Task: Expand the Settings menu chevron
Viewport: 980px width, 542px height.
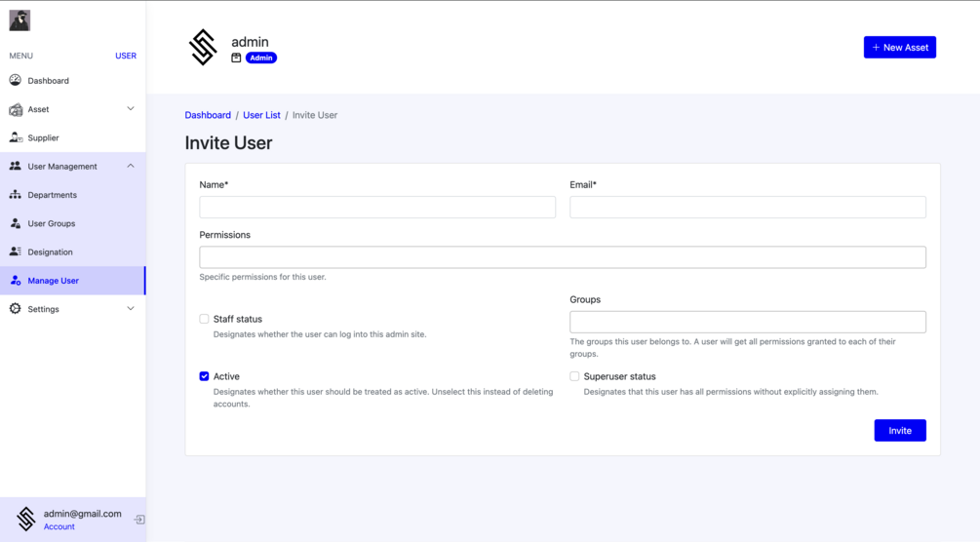Action: 131,309
